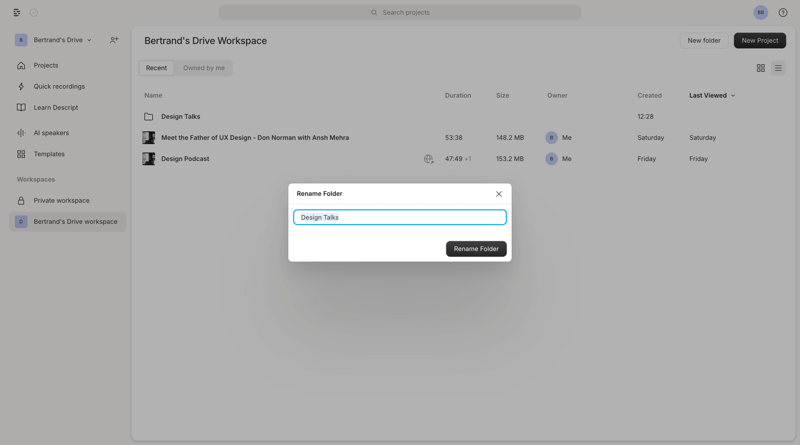
Task: Open Templates in the sidebar
Action: click(49, 154)
